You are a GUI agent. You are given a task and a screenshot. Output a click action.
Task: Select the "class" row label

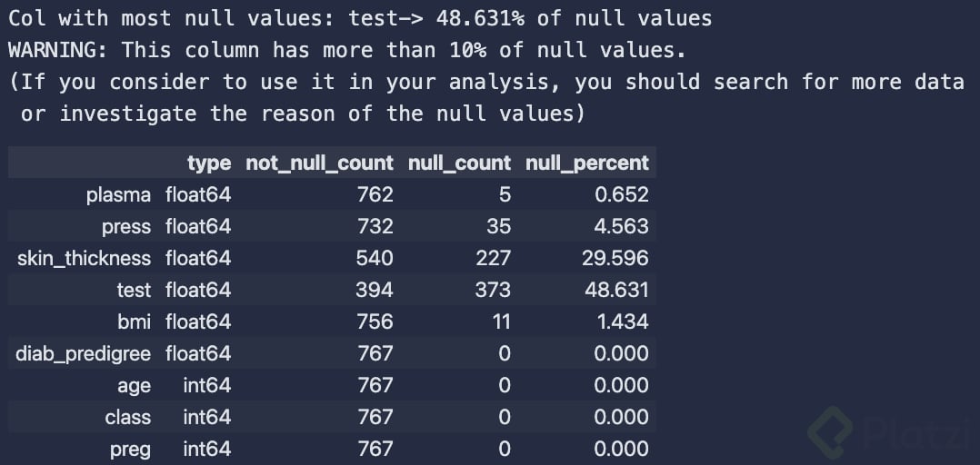tap(128, 417)
